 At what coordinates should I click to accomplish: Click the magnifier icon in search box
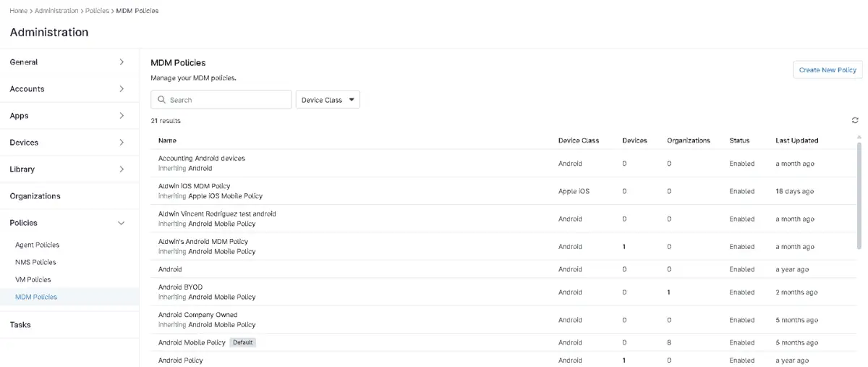tap(161, 100)
